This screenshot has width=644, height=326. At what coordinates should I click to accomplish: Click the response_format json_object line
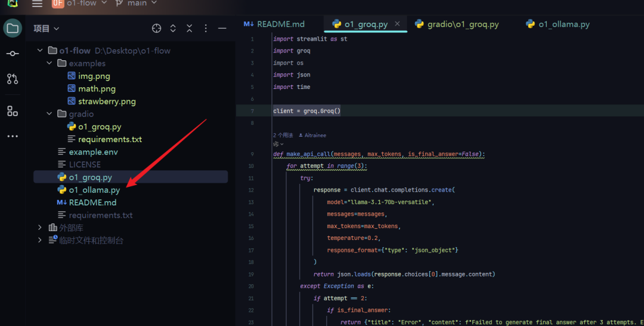coord(392,250)
